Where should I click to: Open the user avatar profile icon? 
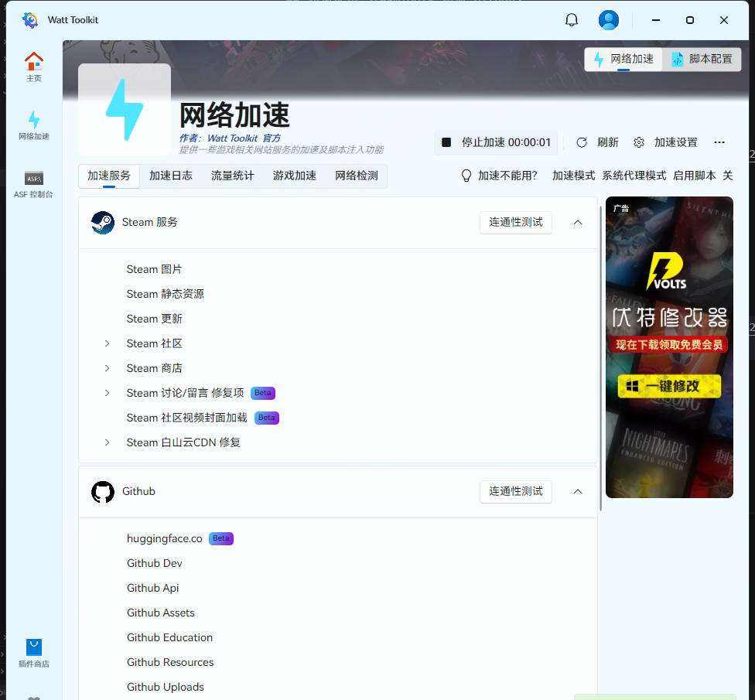click(x=609, y=20)
